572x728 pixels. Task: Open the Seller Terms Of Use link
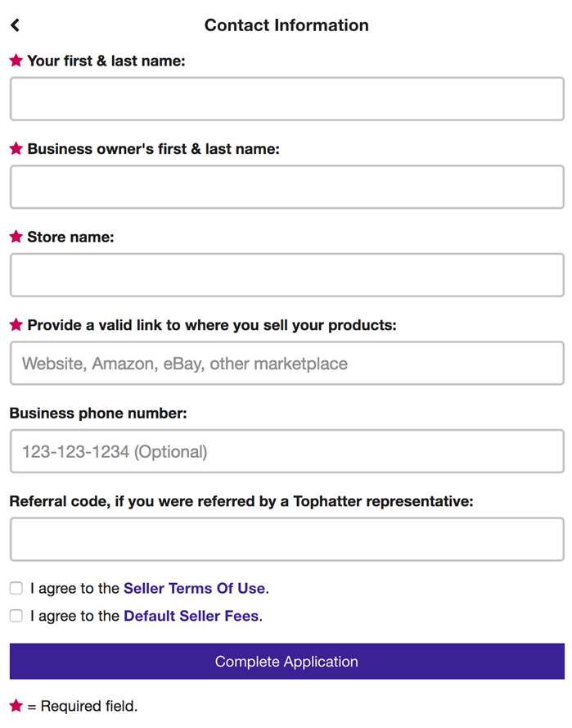pyautogui.click(x=194, y=588)
